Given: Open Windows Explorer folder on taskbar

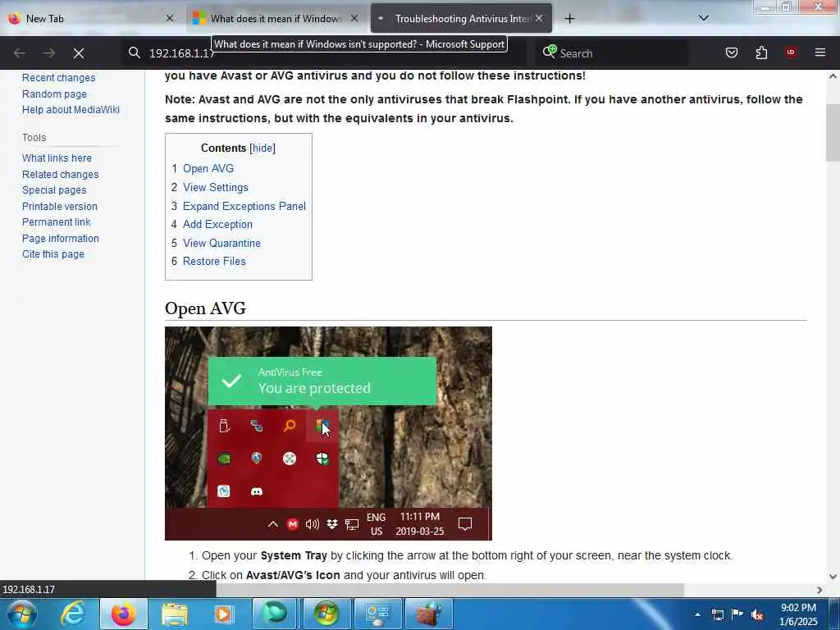Looking at the screenshot, I should pyautogui.click(x=174, y=614).
